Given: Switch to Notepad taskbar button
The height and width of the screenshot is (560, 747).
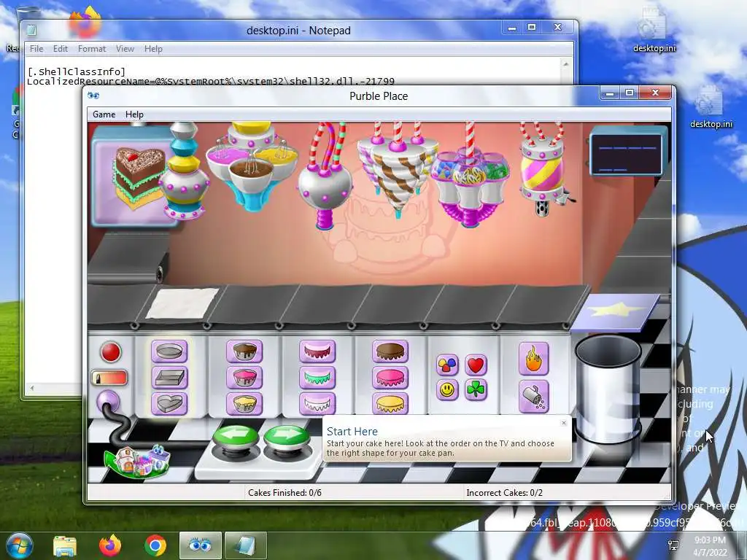Looking at the screenshot, I should tap(245, 545).
